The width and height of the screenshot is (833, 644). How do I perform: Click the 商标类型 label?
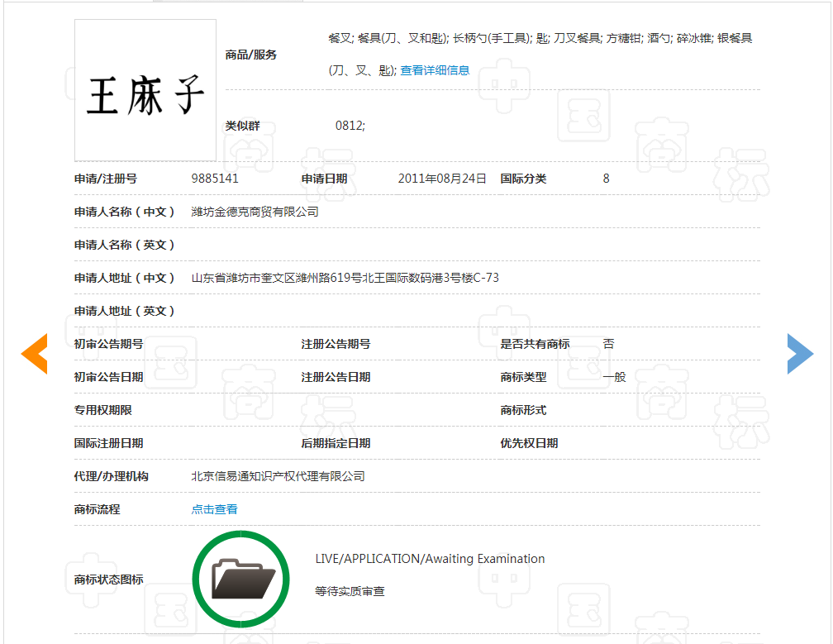(523, 377)
